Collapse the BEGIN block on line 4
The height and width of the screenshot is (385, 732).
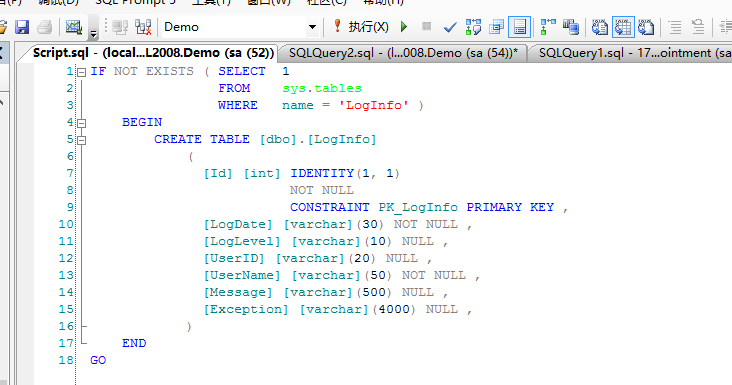tap(81, 123)
